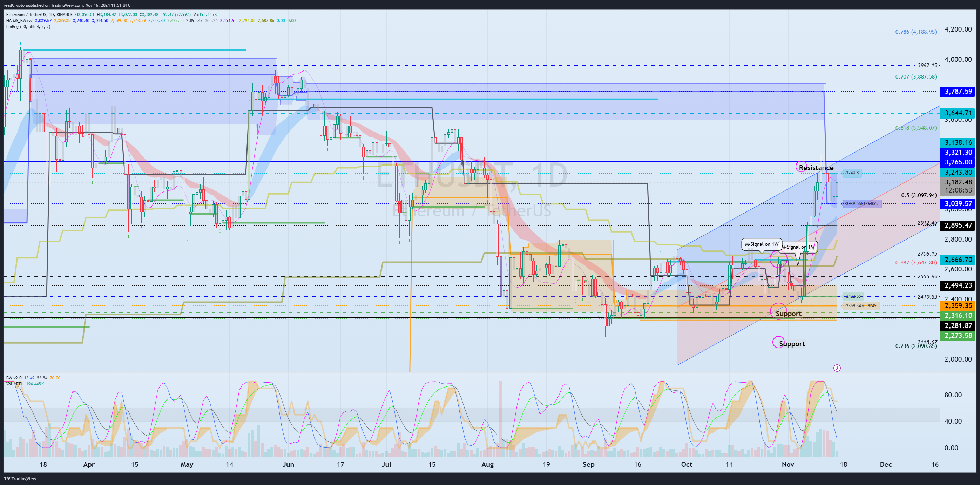
Task: Click the 3,438.16 price label on the axis
Action: tap(958, 142)
